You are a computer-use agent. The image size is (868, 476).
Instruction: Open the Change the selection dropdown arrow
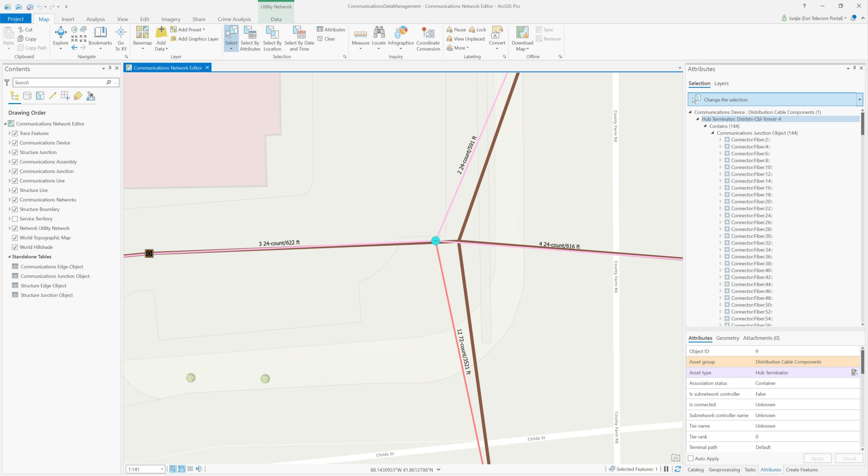[x=860, y=99]
